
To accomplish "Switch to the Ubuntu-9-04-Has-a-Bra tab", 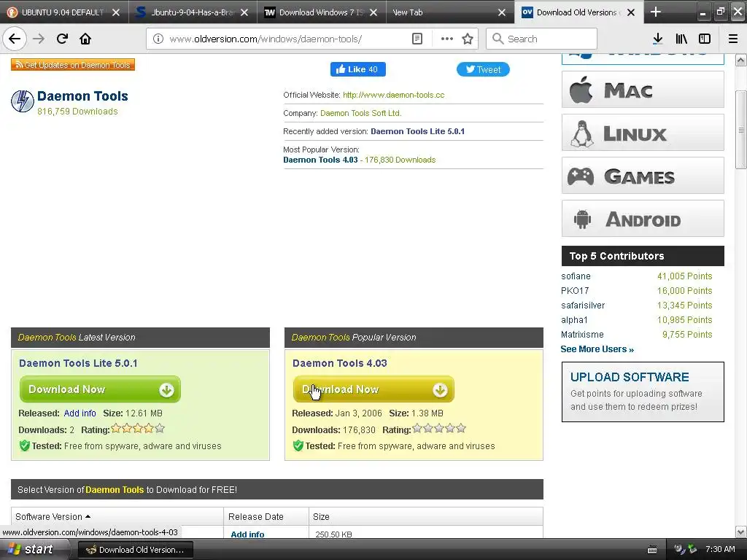I will (193, 12).
